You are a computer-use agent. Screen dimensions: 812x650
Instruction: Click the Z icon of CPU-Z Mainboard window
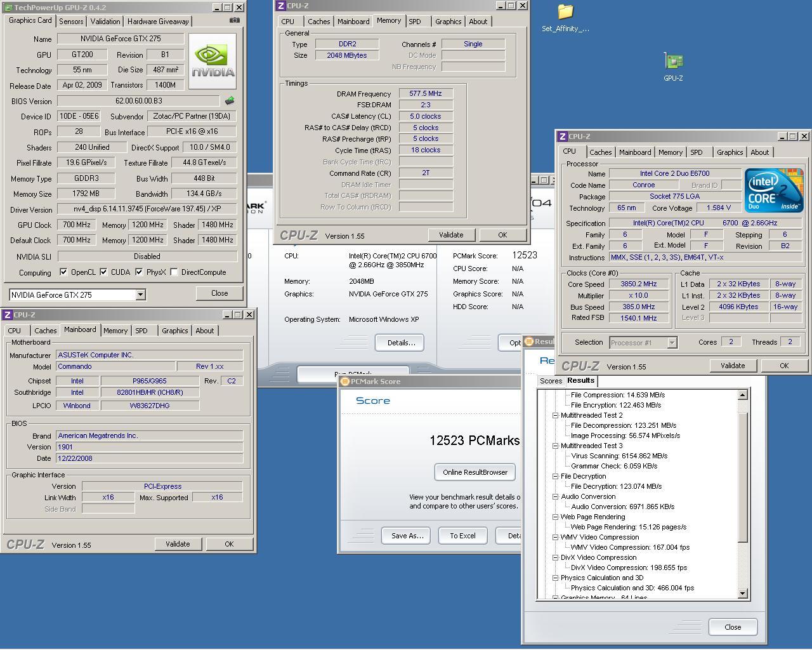click(8, 315)
